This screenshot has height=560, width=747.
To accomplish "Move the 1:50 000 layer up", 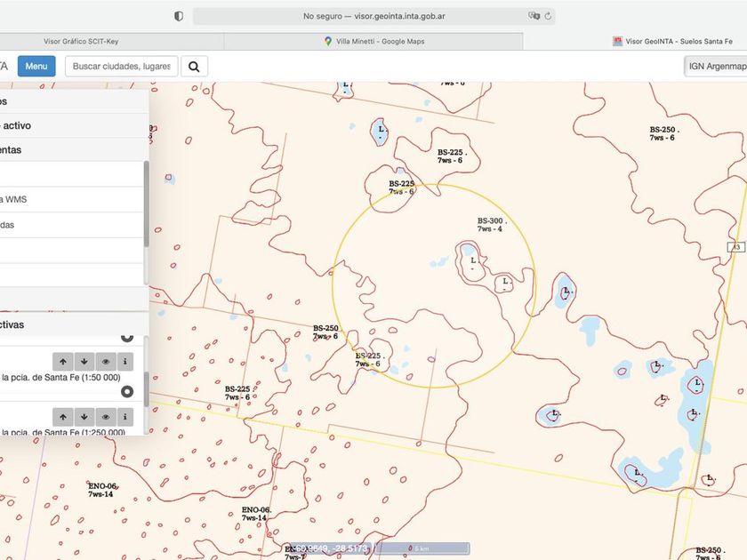I will (62, 362).
